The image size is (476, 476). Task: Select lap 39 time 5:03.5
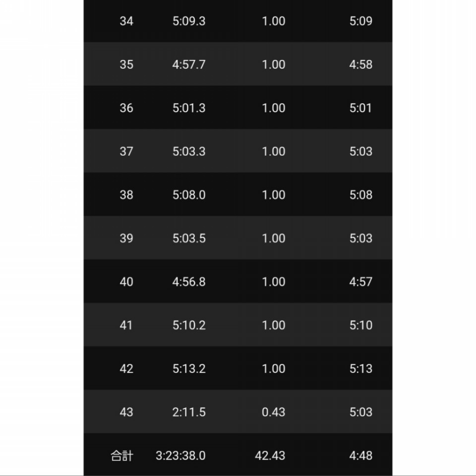(189, 238)
